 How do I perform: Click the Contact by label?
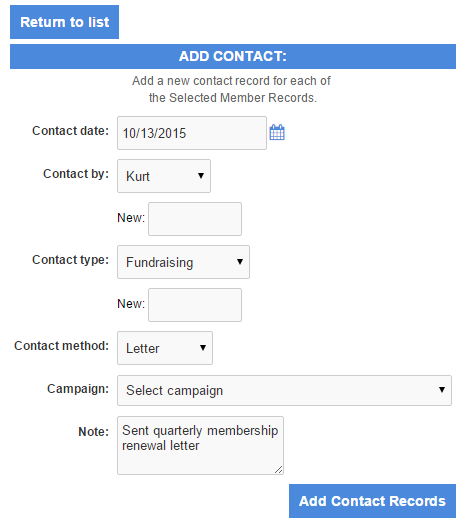click(x=76, y=174)
